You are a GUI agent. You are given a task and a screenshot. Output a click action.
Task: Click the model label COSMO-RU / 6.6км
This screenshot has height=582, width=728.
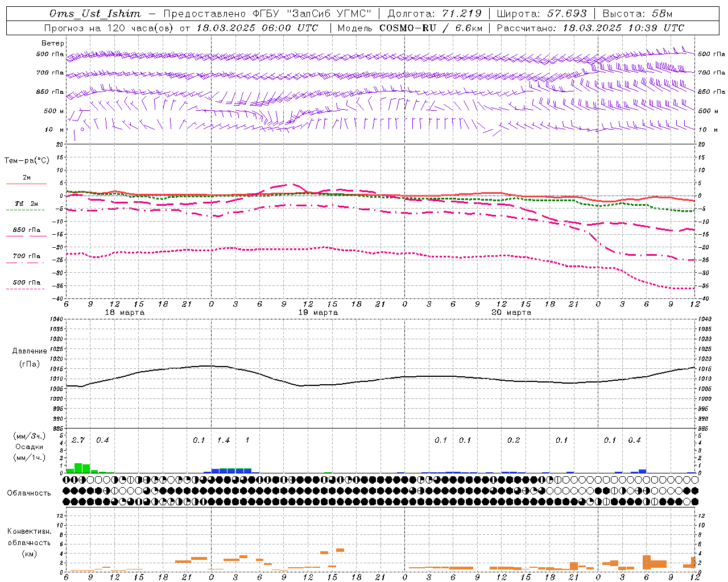pos(431,28)
